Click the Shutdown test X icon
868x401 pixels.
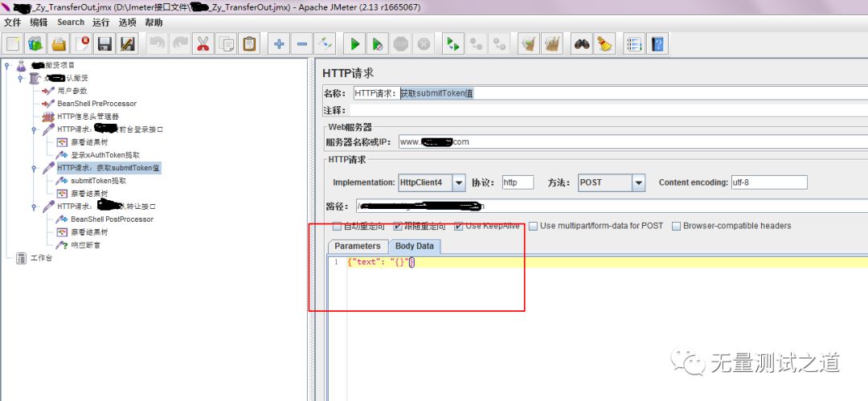[x=424, y=43]
